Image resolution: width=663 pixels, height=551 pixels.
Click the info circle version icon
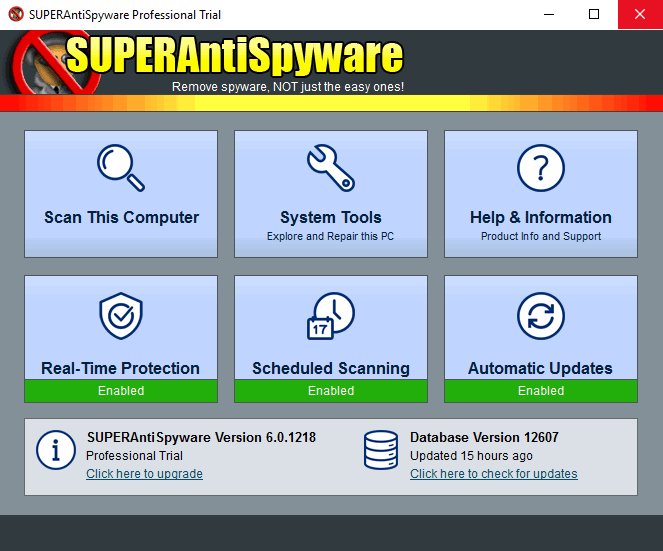(x=56, y=450)
